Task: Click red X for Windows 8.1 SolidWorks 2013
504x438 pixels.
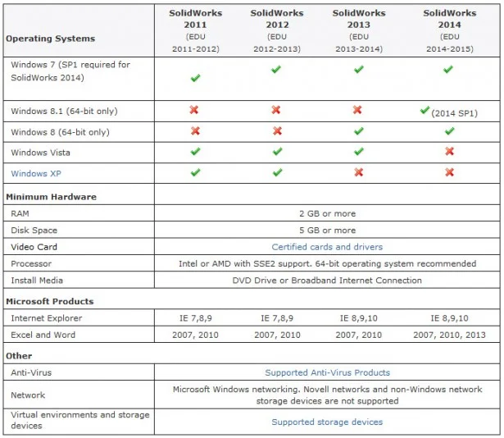Action: [357, 110]
